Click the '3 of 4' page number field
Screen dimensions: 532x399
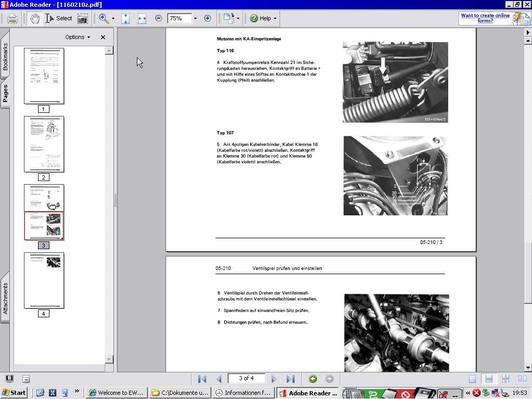[246, 378]
